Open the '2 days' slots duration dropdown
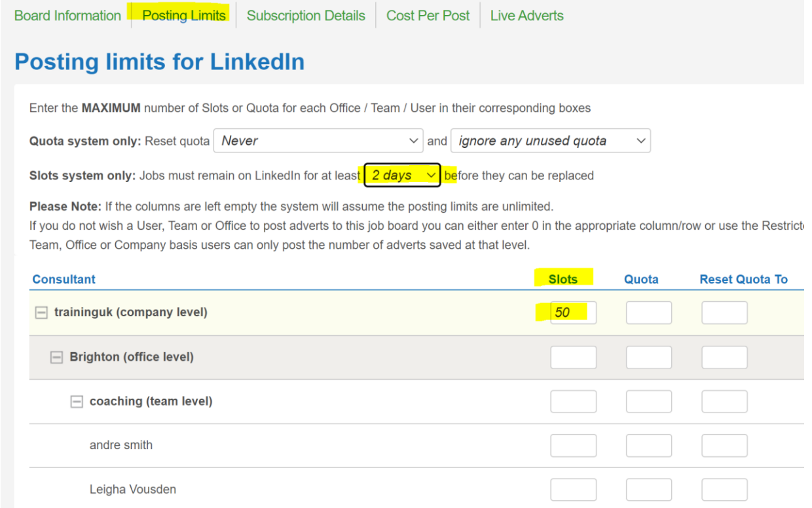Viewport: 812px width, 508px height. coord(402,175)
